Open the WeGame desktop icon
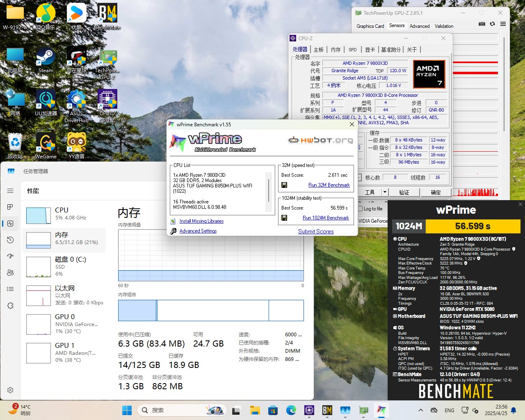525x420 pixels. point(46,146)
